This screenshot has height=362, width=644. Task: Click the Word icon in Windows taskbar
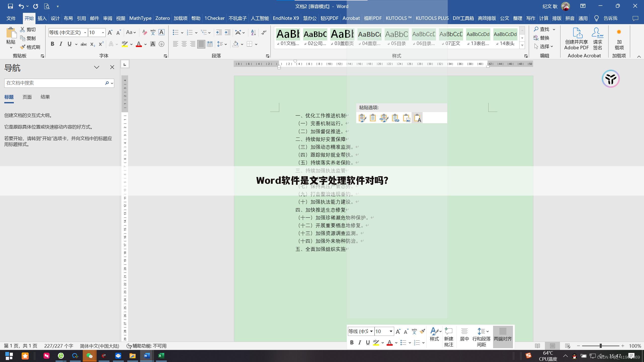[x=147, y=356]
